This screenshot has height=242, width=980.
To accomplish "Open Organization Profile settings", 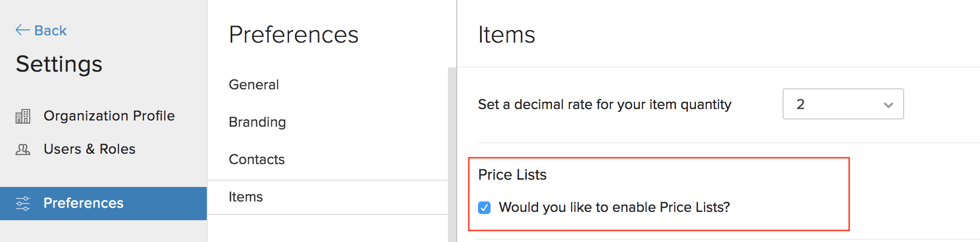I will (x=109, y=116).
